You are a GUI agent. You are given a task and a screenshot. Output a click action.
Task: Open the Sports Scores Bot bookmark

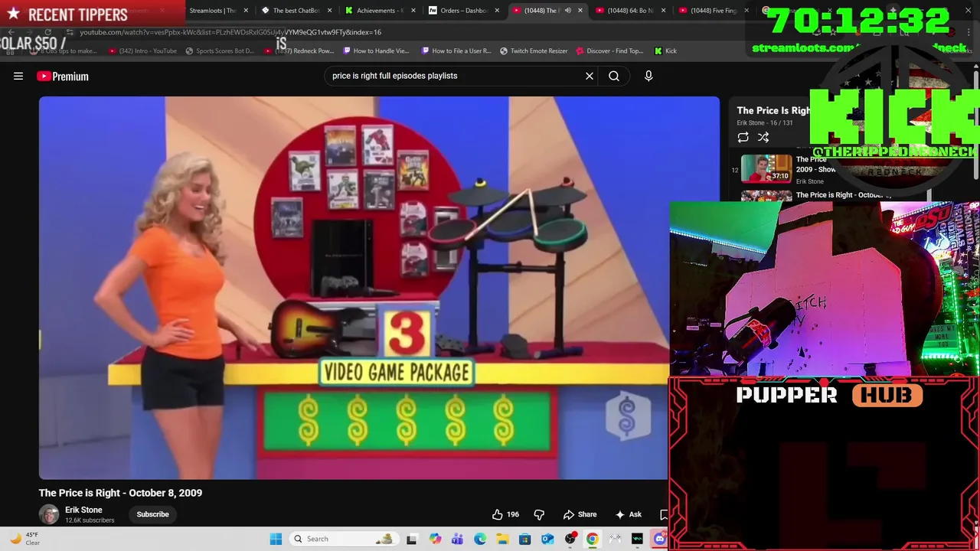tap(220, 51)
